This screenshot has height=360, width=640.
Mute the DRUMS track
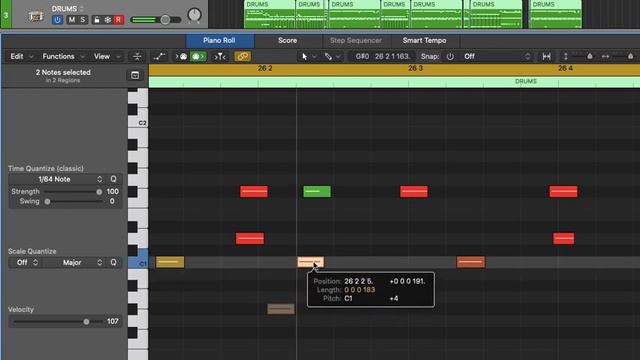point(72,20)
